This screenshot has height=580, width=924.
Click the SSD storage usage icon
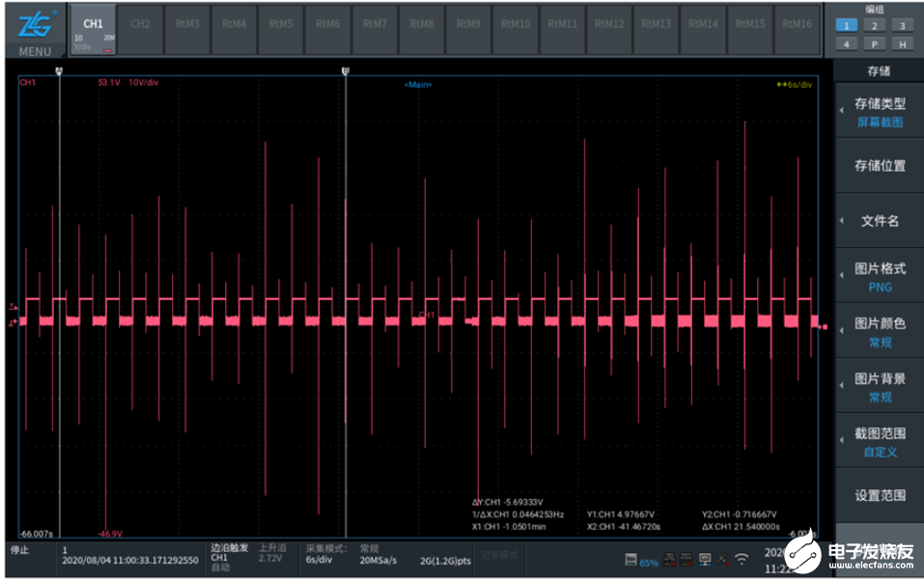click(x=630, y=560)
